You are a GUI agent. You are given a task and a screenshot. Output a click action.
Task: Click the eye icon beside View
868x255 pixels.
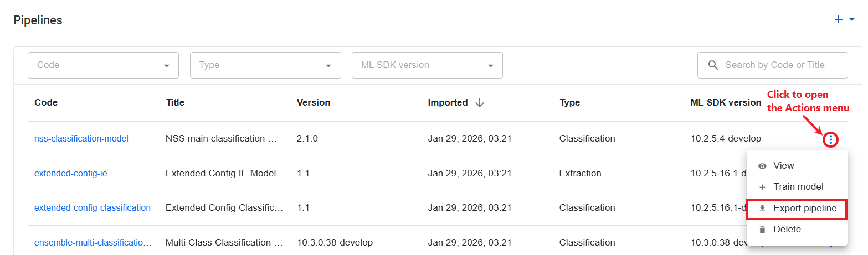(762, 166)
